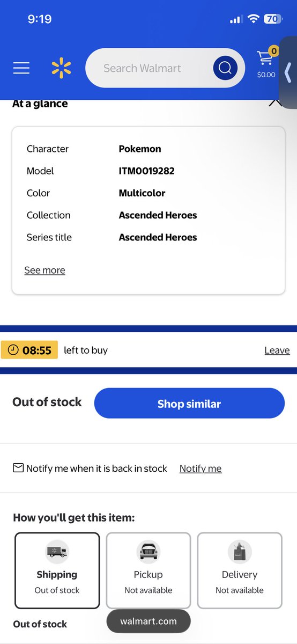
Task: Collapse the At a glance section
Action: point(276,103)
